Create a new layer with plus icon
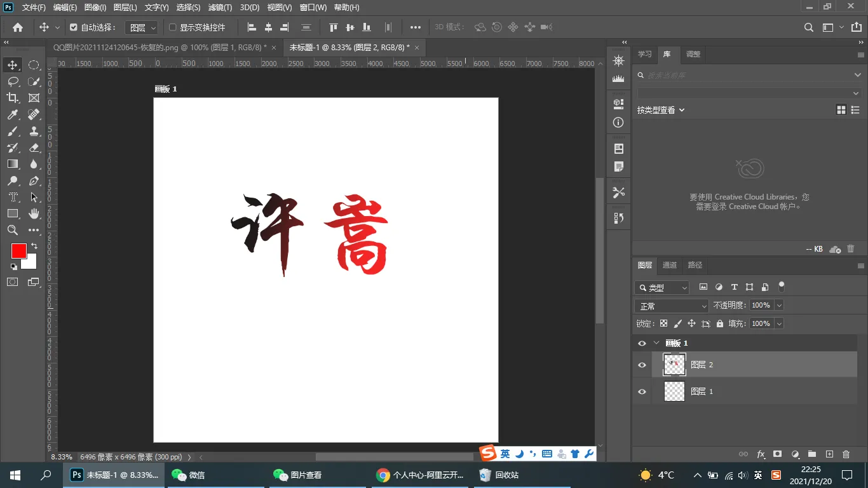This screenshot has height=488, width=868. pyautogui.click(x=829, y=454)
